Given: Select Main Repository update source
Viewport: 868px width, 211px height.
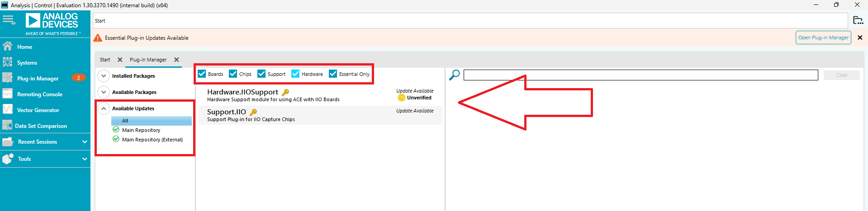Looking at the screenshot, I should coord(141,130).
